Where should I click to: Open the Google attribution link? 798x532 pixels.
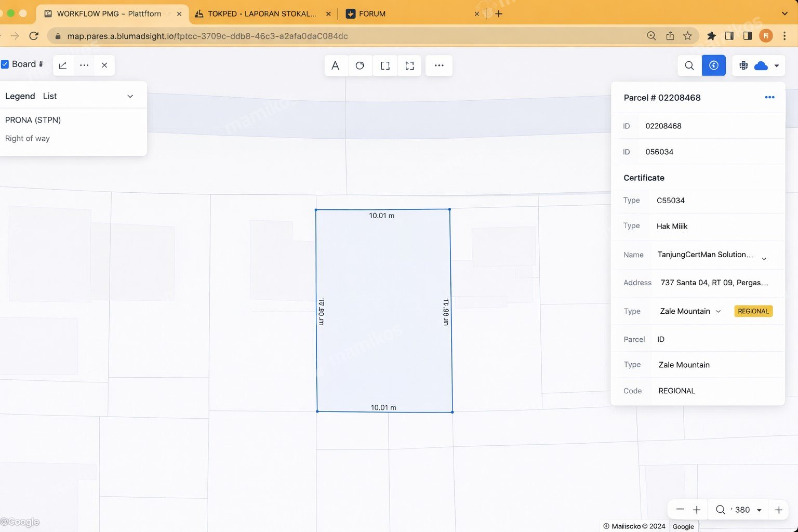683,526
